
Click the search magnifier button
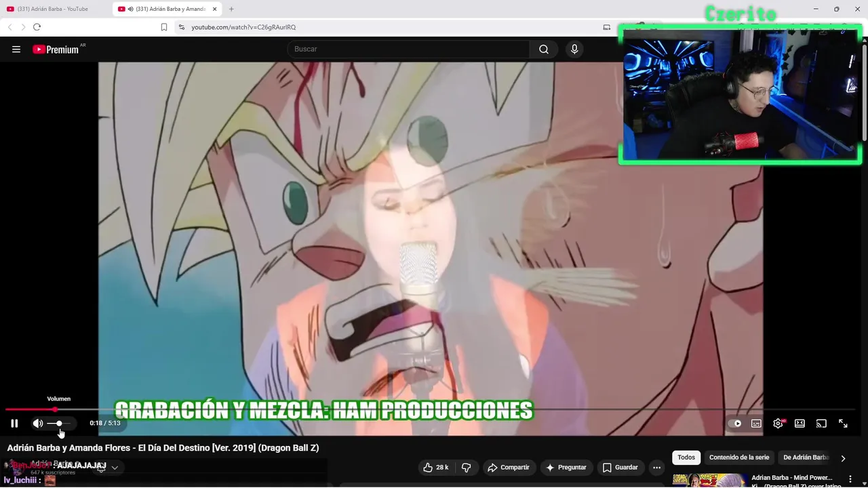point(544,49)
